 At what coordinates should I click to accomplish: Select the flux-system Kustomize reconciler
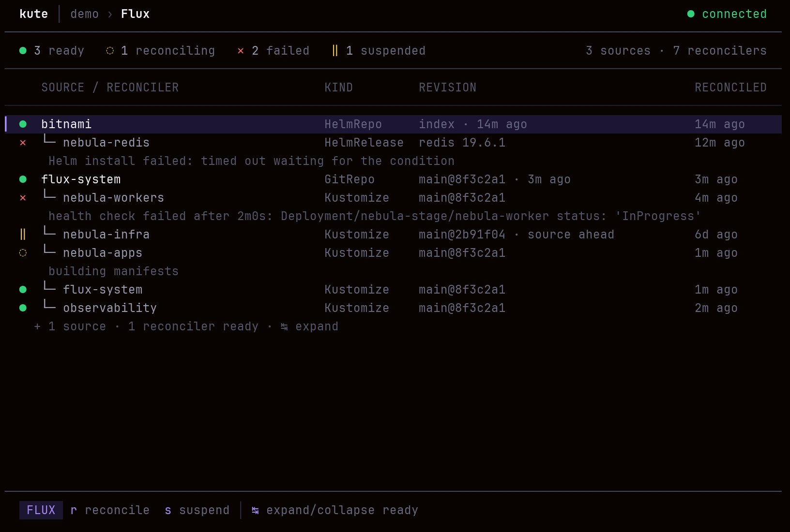pyautogui.click(x=393, y=290)
